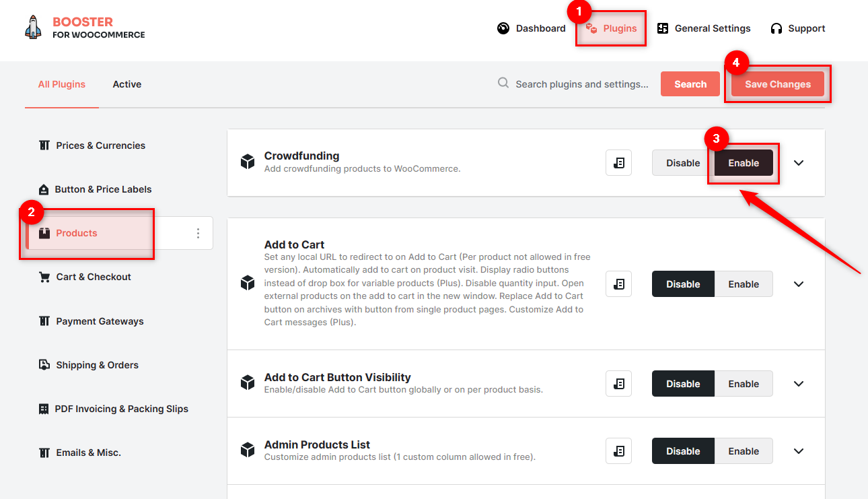Click 'BOOSTER FOR WOOCOMMERCE' logo text
The height and width of the screenshot is (499, 868).
tap(99, 28)
